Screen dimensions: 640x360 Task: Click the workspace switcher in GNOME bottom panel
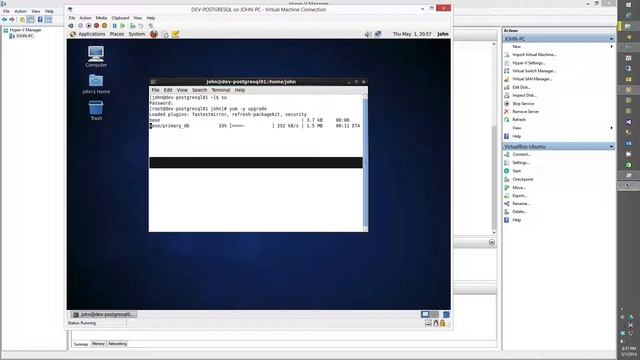pyautogui.click(x=430, y=314)
